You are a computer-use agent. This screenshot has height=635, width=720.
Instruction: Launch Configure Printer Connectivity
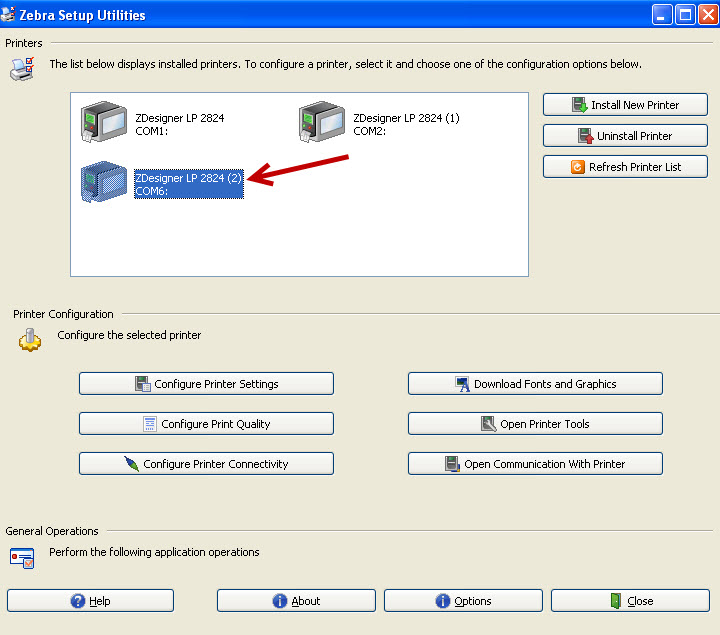coord(206,464)
